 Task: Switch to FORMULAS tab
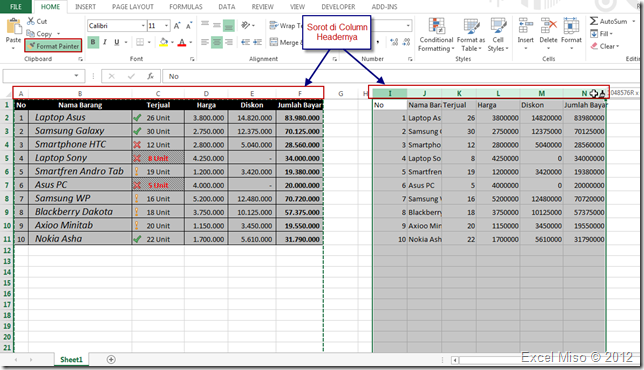186,7
